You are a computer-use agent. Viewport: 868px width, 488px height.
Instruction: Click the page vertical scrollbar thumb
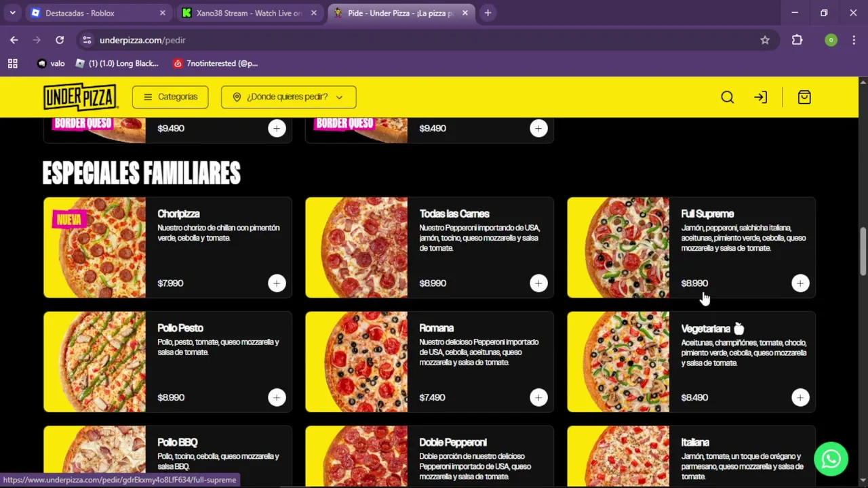(x=863, y=251)
